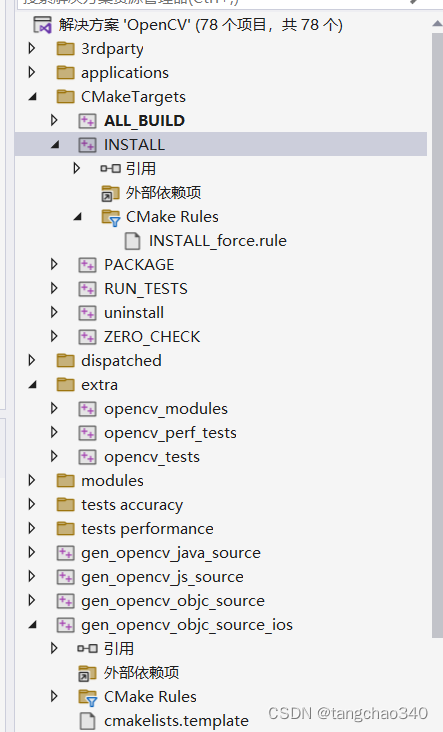Click the tests accuracy folder icon

point(65,505)
